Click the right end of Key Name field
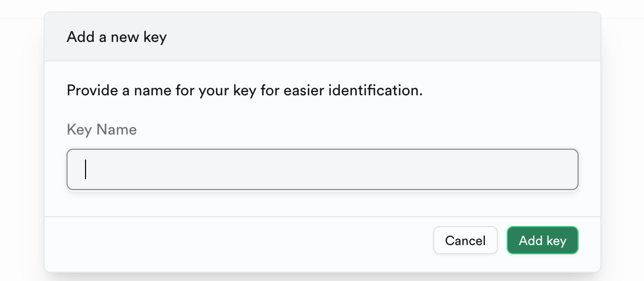644x281 pixels. 561,169
